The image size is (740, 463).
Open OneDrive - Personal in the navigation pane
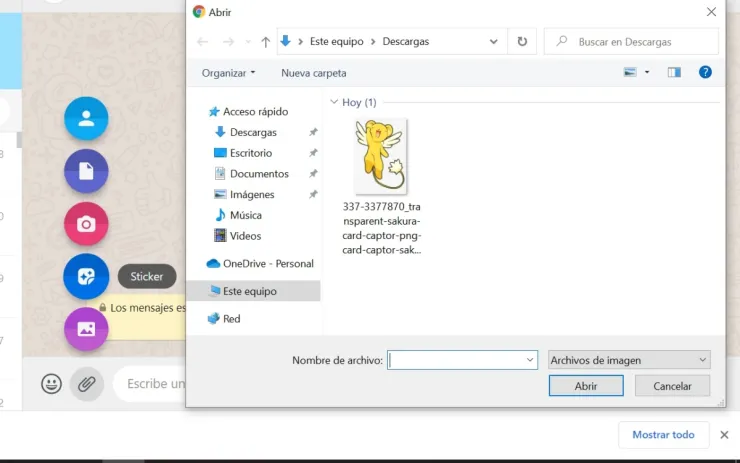click(x=260, y=263)
